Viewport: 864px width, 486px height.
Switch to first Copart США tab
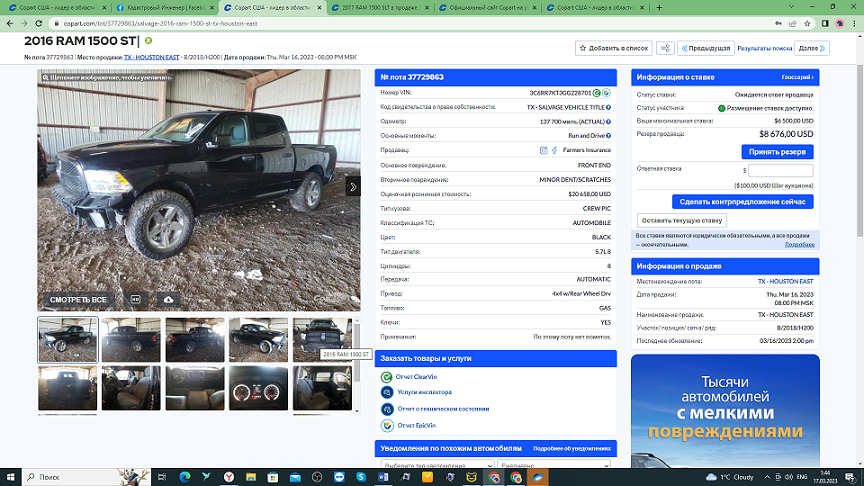[x=57, y=8]
